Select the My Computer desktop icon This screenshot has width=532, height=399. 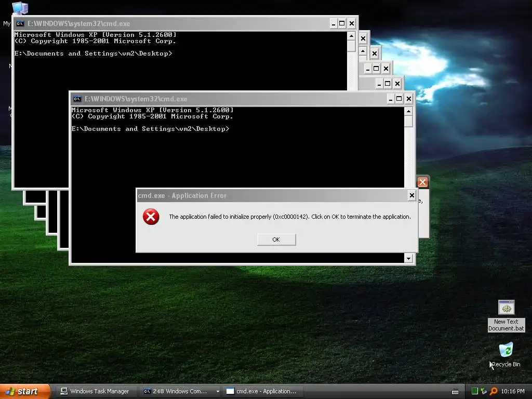pos(20,8)
